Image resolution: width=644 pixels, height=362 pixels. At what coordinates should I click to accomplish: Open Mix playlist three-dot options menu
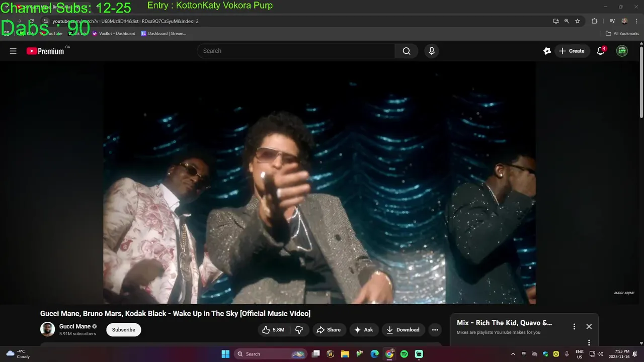(574, 326)
